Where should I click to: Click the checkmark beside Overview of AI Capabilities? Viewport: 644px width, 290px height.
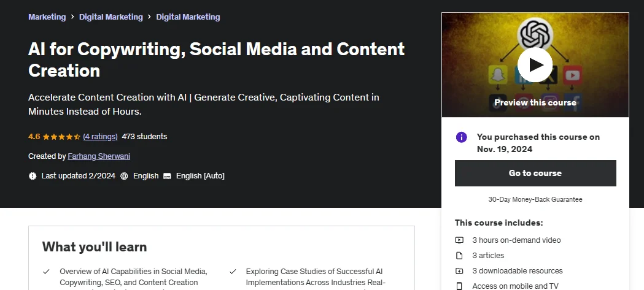pos(46,272)
